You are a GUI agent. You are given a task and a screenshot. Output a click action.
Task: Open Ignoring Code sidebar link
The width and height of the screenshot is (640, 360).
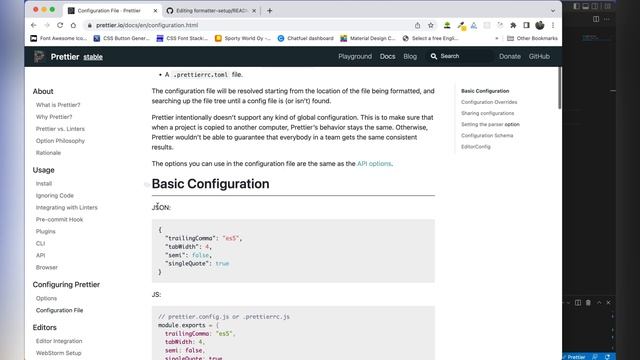(55, 196)
